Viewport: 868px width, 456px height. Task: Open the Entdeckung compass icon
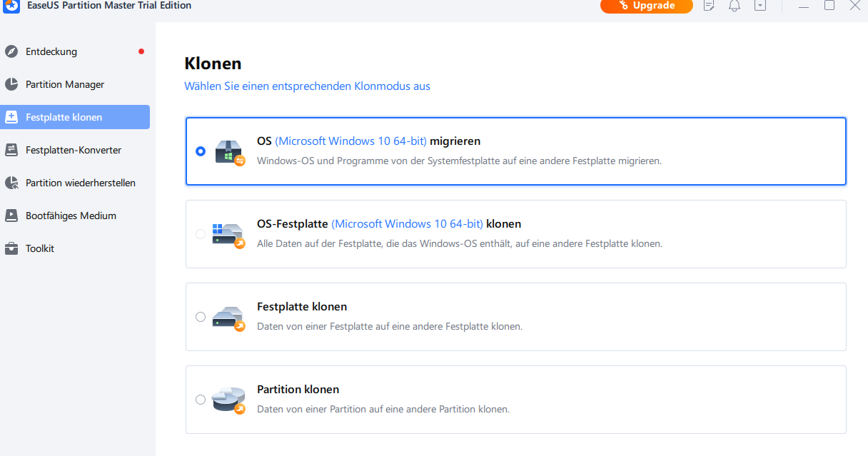pyautogui.click(x=11, y=51)
